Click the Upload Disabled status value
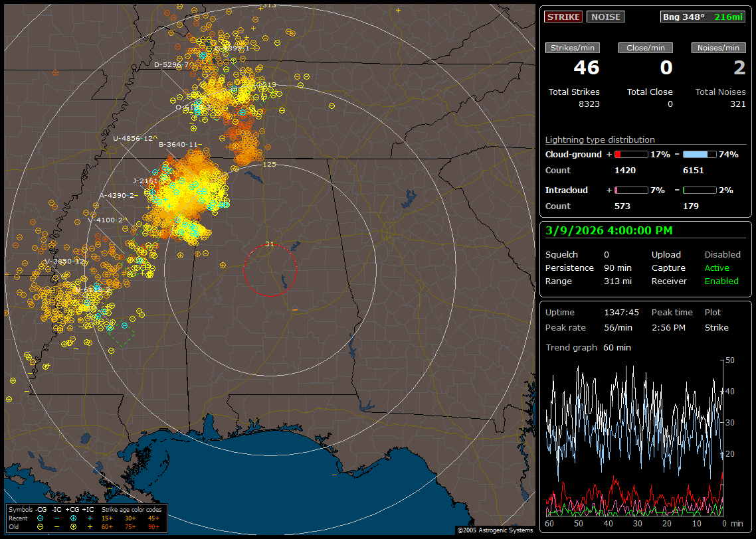Viewport: 756px width, 539px height. [723, 254]
